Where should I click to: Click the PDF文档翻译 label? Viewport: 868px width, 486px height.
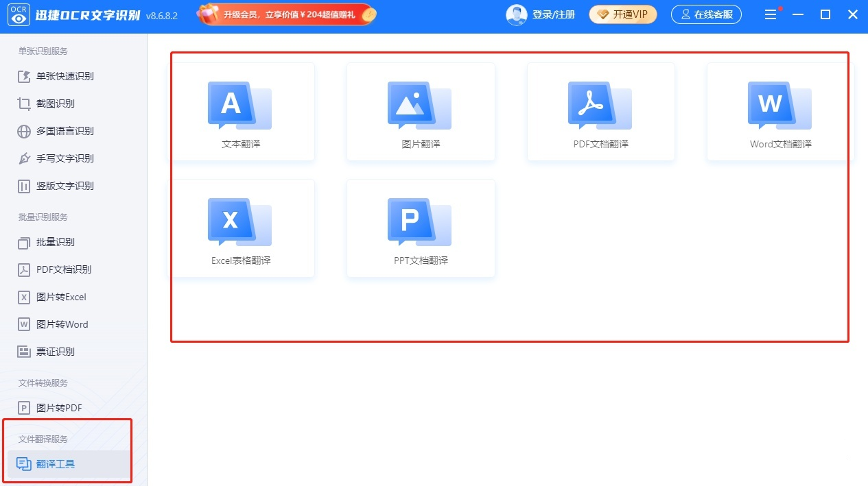click(x=601, y=144)
